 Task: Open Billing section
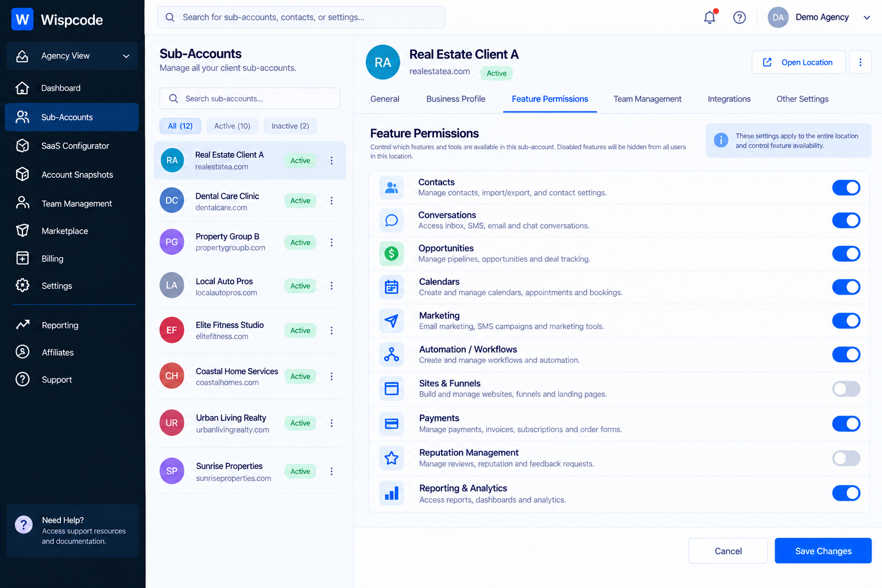click(x=72, y=258)
